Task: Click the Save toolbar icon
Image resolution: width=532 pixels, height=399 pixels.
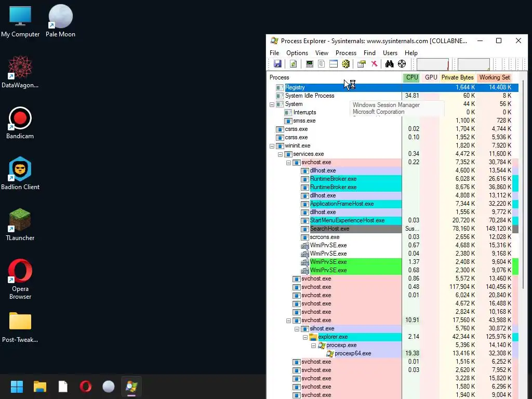Action: click(x=277, y=64)
